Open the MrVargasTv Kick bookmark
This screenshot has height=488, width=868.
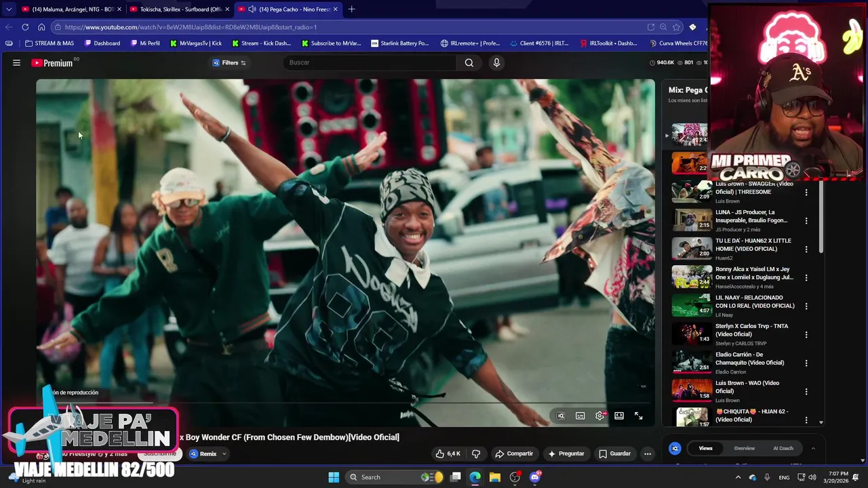(x=196, y=43)
